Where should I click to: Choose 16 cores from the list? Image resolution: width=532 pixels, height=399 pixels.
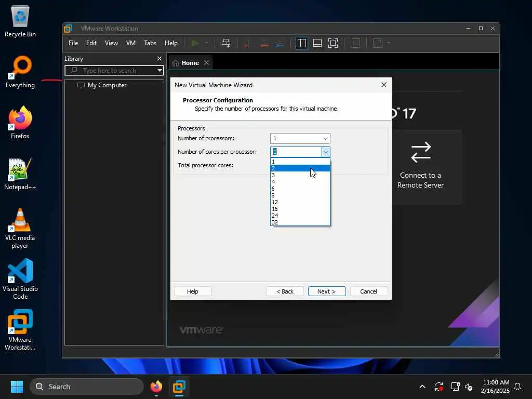click(x=300, y=209)
